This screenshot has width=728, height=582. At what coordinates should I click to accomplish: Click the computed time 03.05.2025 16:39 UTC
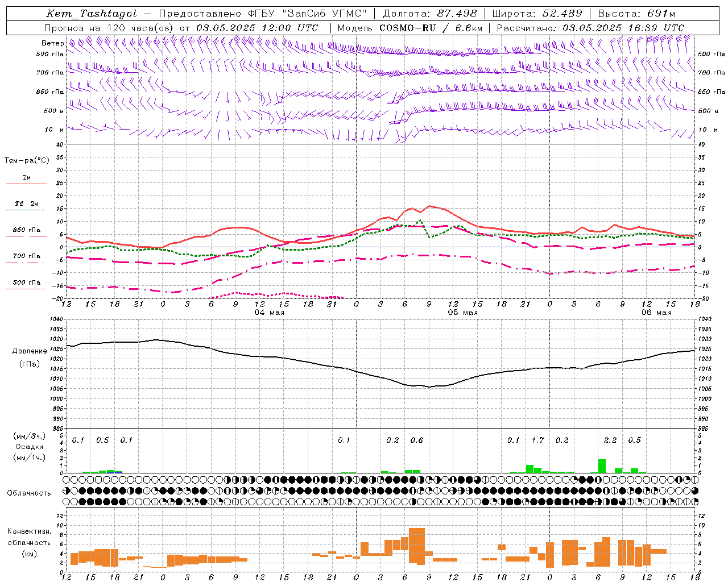[623, 28]
